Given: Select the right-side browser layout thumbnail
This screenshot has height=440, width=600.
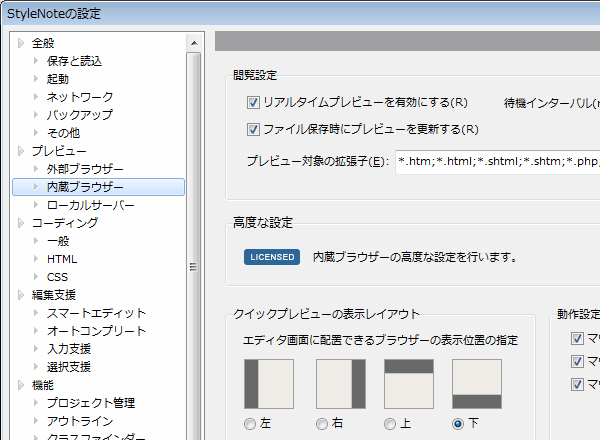Looking at the screenshot, I should 341,384.
